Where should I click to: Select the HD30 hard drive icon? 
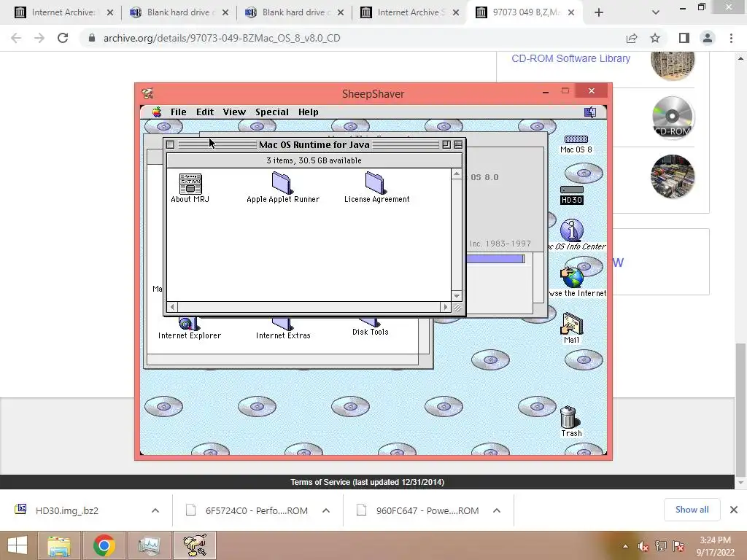(x=572, y=190)
